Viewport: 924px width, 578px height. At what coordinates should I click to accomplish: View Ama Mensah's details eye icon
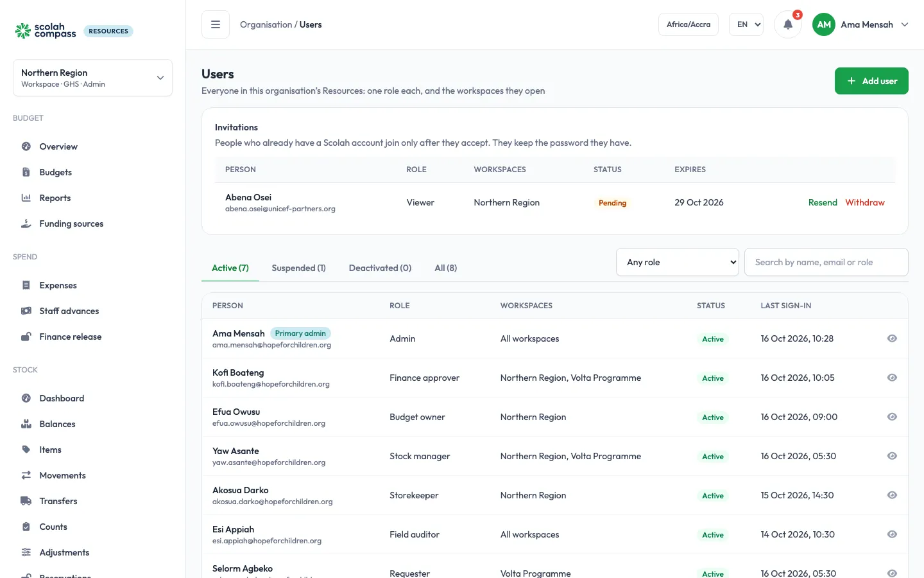click(892, 338)
